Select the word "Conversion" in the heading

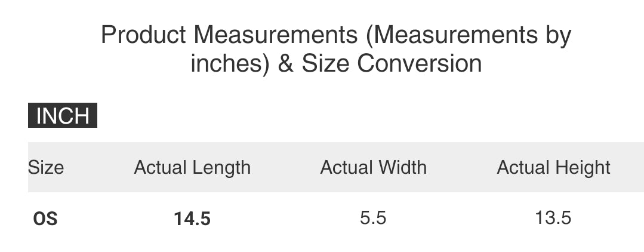point(420,63)
